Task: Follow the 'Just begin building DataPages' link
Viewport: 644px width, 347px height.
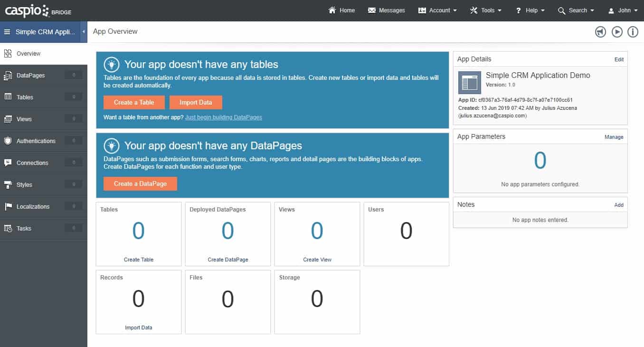Action: (223, 117)
